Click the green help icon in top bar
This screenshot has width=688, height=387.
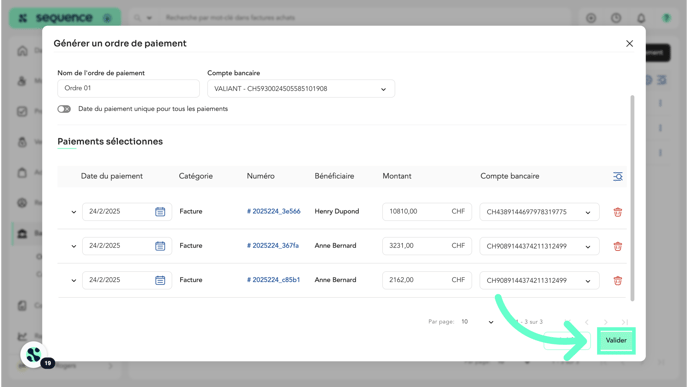tap(666, 18)
